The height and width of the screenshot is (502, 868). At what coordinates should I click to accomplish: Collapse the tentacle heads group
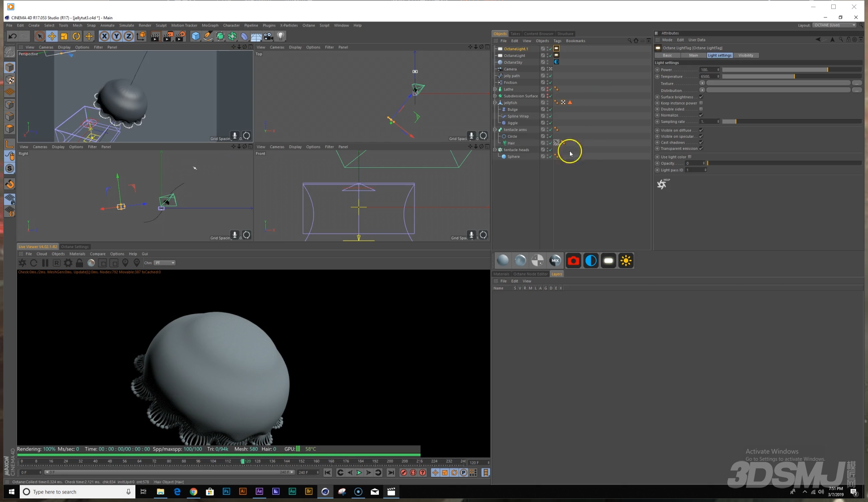tap(495, 150)
